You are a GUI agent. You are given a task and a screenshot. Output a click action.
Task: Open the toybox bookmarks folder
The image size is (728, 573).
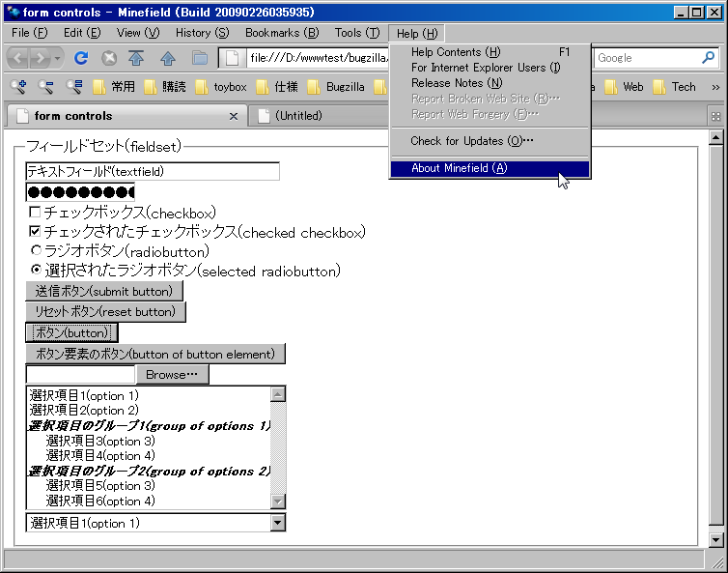(x=221, y=87)
